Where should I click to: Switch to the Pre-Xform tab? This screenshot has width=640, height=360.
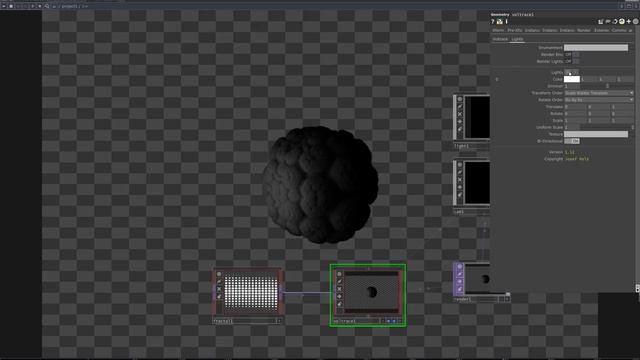(x=515, y=30)
